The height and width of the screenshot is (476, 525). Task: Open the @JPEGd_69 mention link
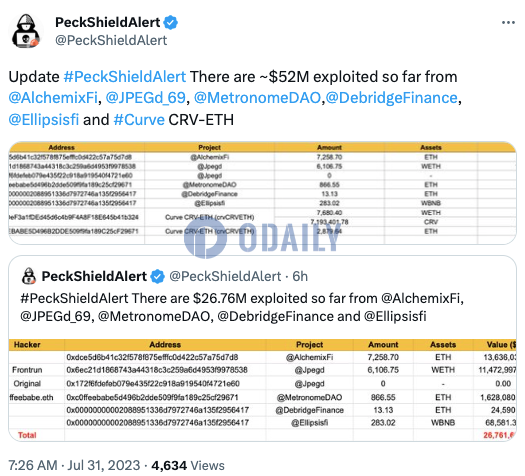tap(145, 98)
